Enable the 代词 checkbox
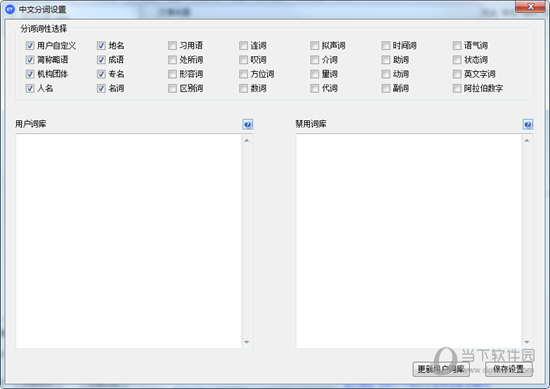The height and width of the screenshot is (389, 550). click(x=315, y=88)
